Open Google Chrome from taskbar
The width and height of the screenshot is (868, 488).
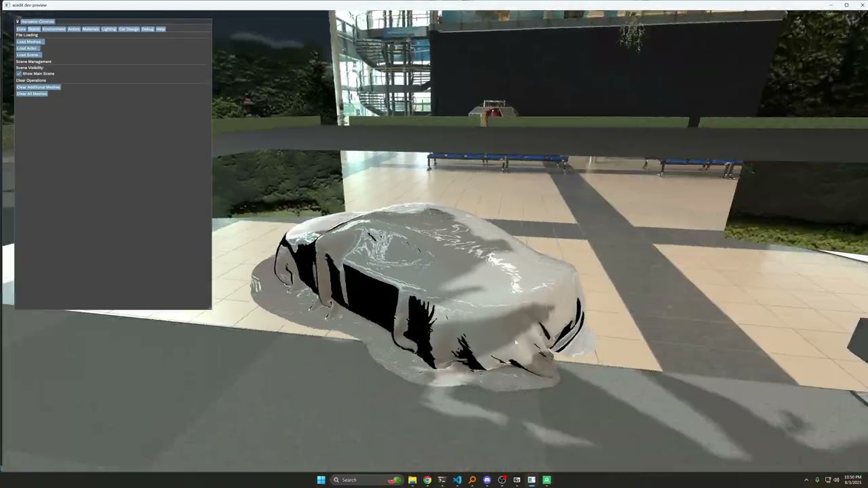click(427, 480)
